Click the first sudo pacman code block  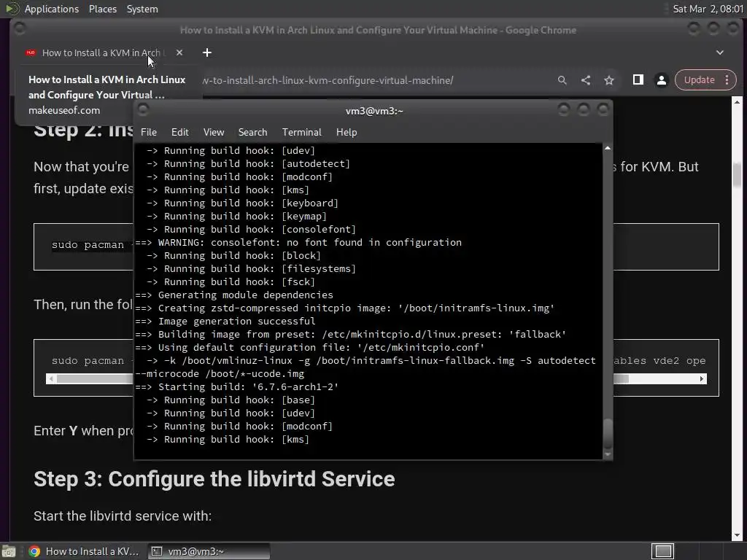pos(83,246)
